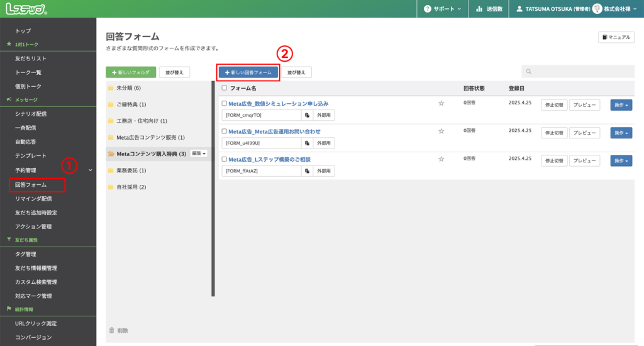This screenshot has height=346, width=644.
Task: Click the folder list vertical scrollbar
Action: tap(213, 189)
